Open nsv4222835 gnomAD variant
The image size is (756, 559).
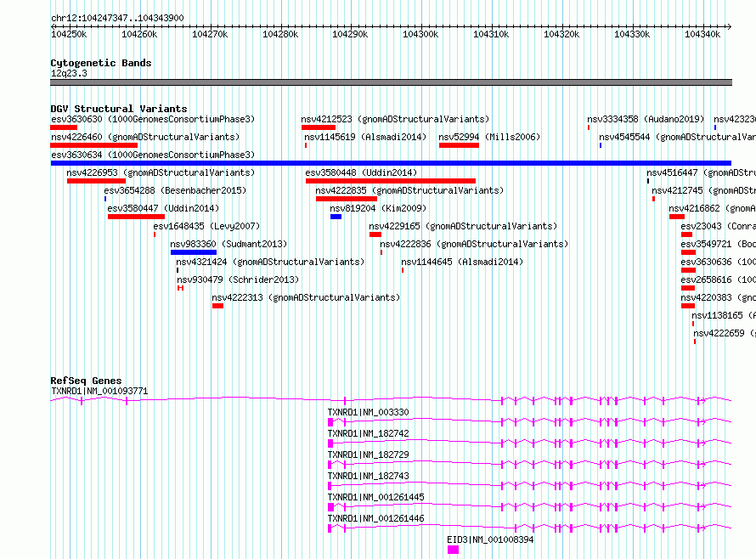point(409,190)
